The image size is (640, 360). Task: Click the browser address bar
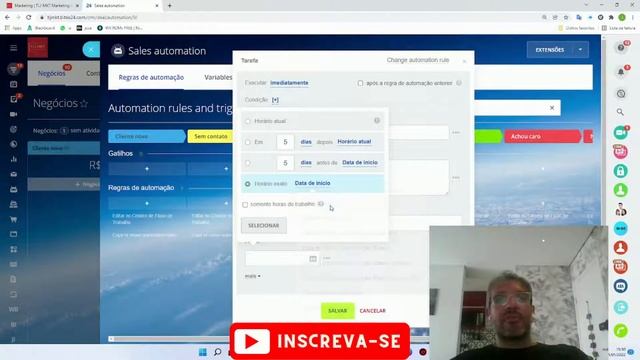[286, 17]
